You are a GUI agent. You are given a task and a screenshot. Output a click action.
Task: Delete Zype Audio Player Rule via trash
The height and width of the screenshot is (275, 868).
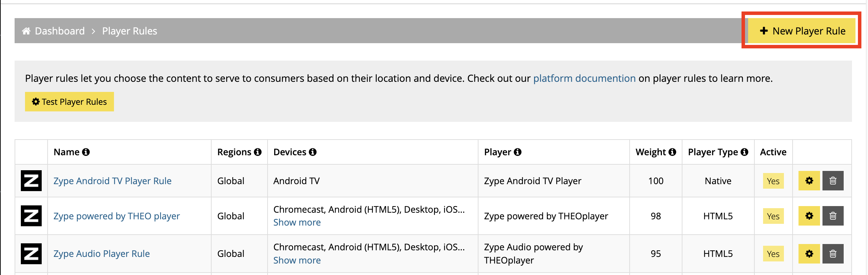[x=833, y=254]
